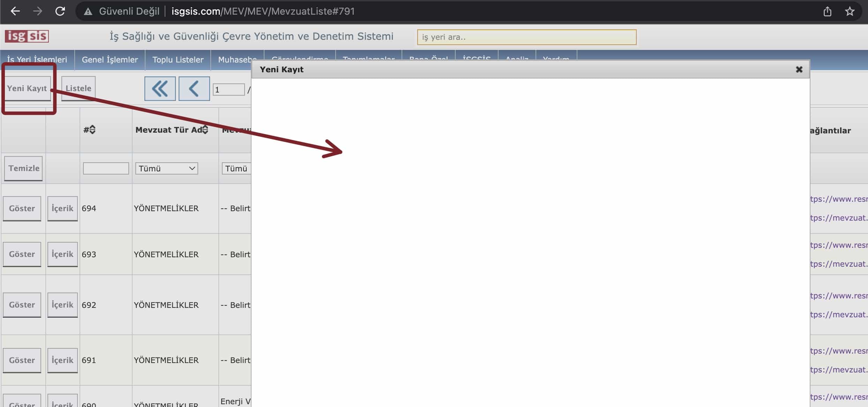
Task: Open Toplu Listeler menu
Action: point(178,60)
